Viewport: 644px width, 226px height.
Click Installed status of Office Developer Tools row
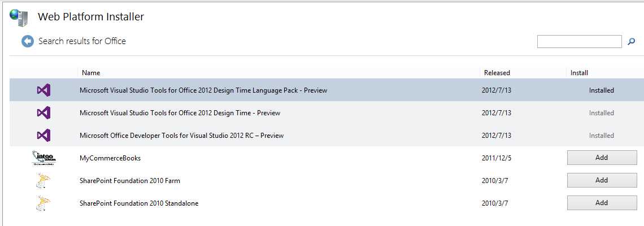[x=601, y=135]
